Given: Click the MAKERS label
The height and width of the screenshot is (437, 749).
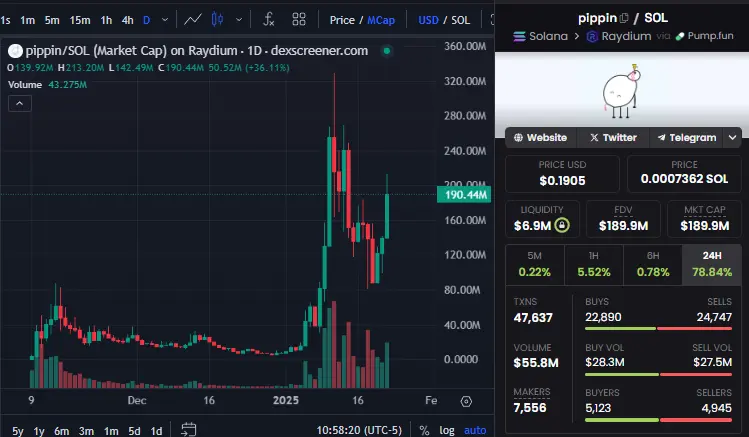Looking at the screenshot, I should coord(532,392).
